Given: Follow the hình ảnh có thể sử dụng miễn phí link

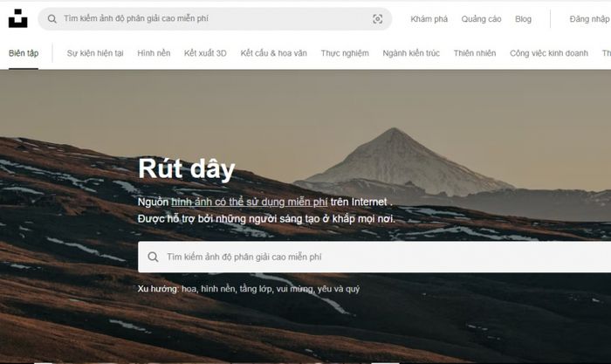Looking at the screenshot, I should pos(250,202).
